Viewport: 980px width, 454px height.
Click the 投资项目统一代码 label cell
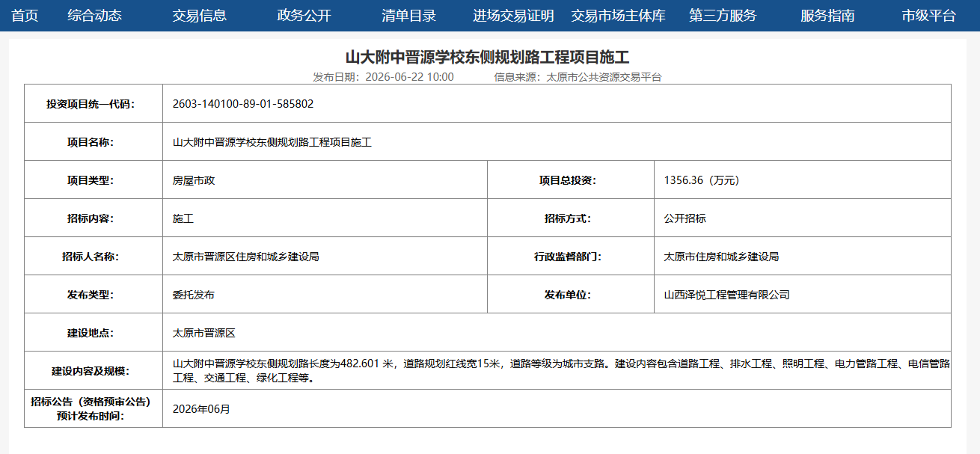click(x=94, y=104)
